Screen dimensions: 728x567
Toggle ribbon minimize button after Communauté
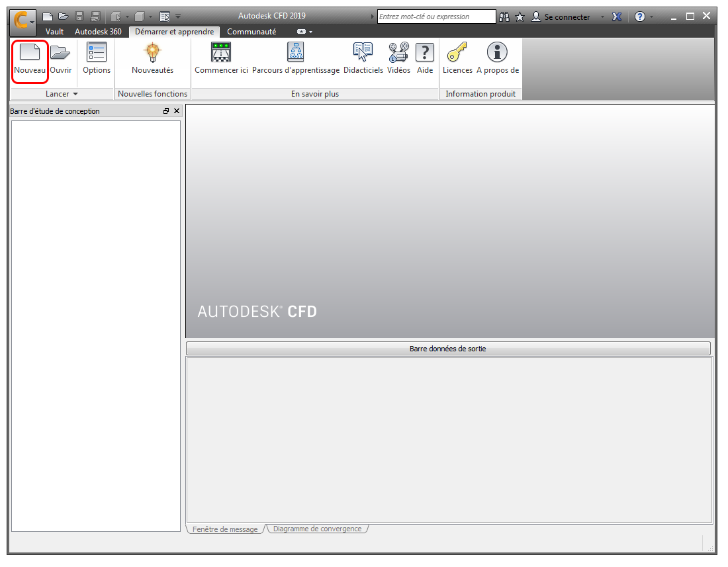pos(301,32)
